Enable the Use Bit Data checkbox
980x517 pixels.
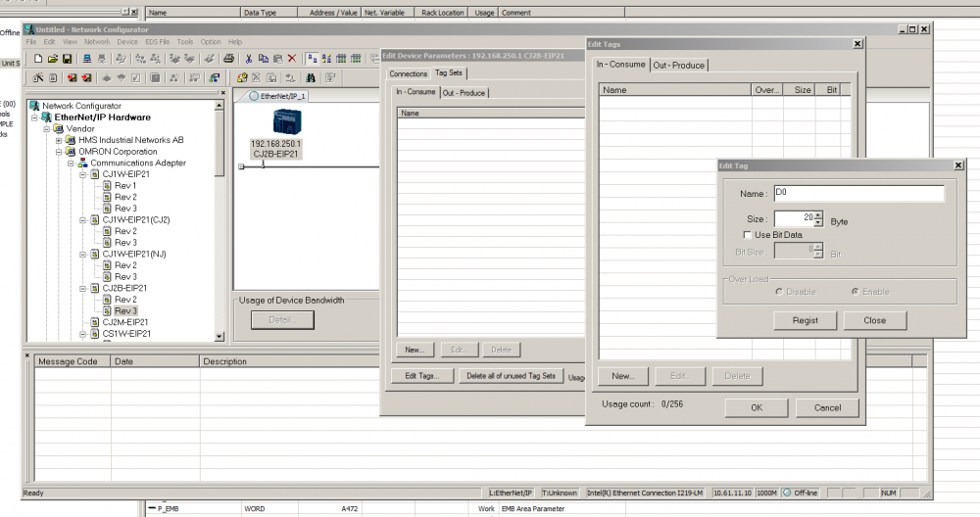[747, 235]
